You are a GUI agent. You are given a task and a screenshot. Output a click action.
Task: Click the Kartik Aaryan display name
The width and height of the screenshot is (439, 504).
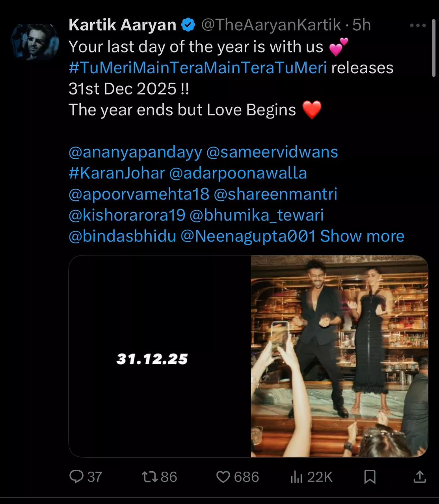tap(123, 25)
